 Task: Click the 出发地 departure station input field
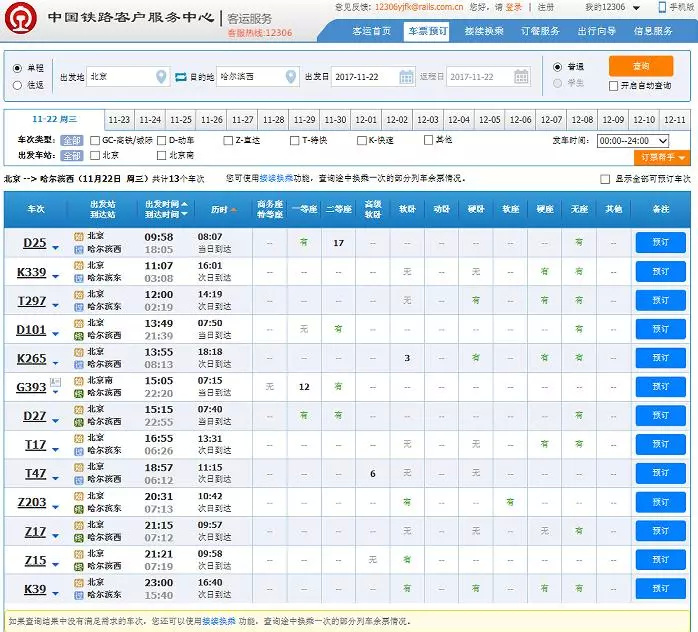(x=120, y=76)
